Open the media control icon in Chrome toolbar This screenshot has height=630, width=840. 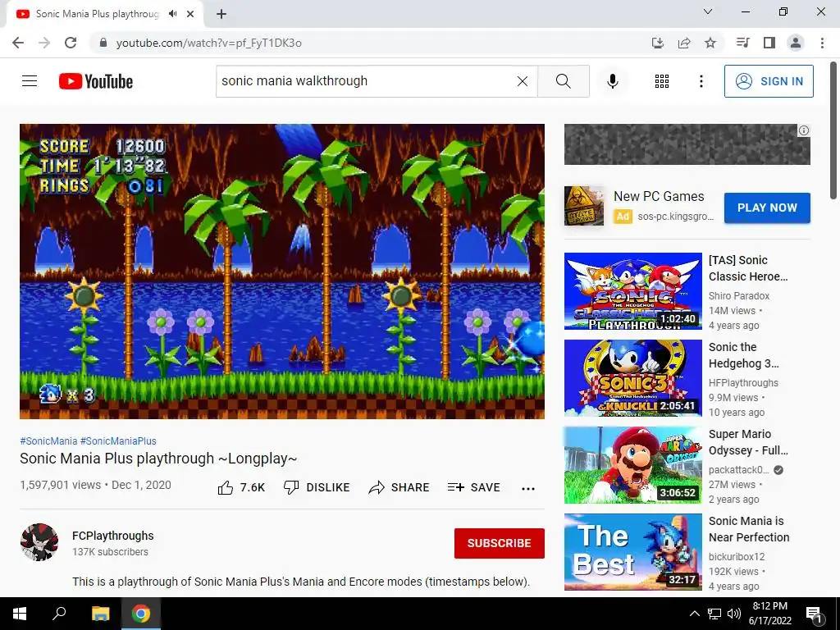click(x=742, y=43)
